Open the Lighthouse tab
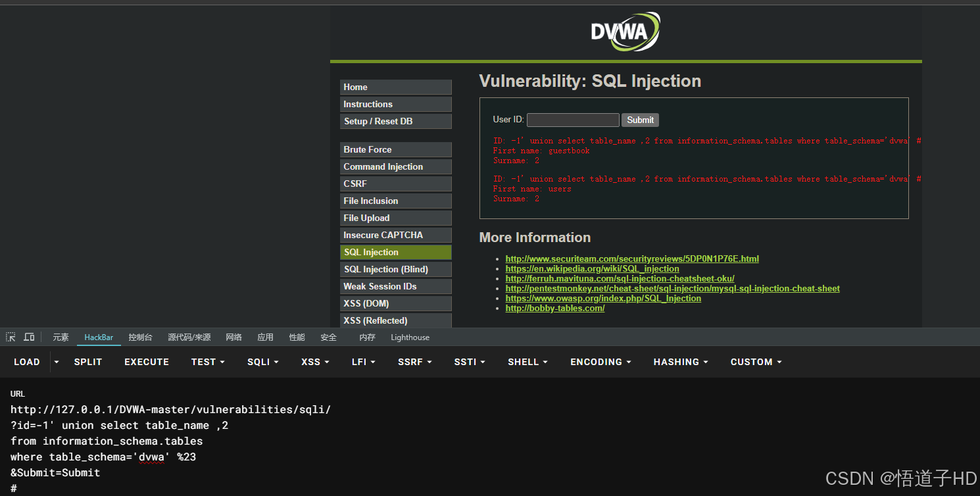Image resolution: width=980 pixels, height=496 pixels. point(410,337)
